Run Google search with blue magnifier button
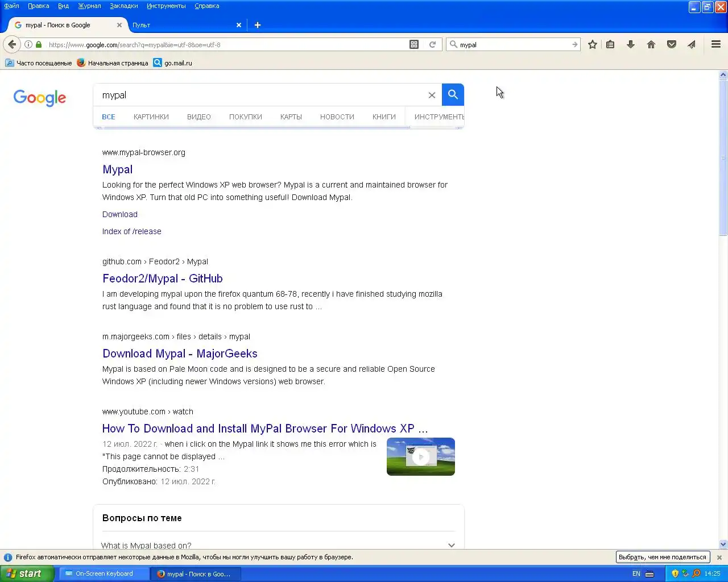This screenshot has height=582, width=728. [x=453, y=94]
